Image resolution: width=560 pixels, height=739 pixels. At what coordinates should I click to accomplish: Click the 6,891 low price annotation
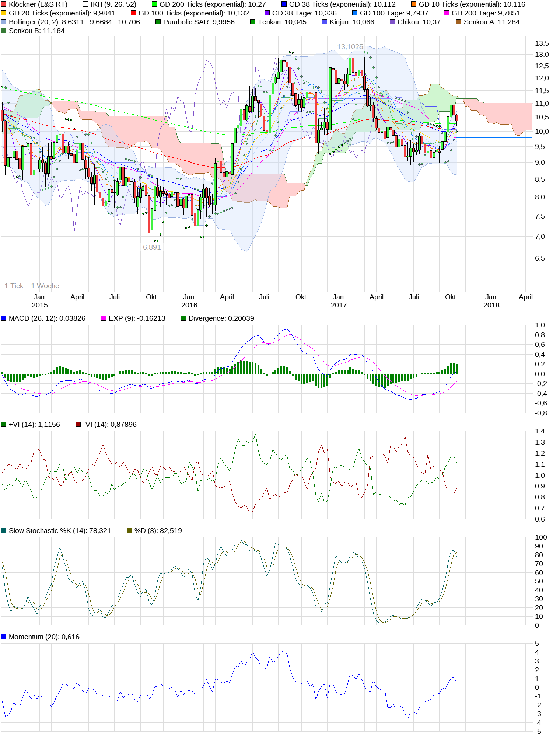click(x=152, y=247)
